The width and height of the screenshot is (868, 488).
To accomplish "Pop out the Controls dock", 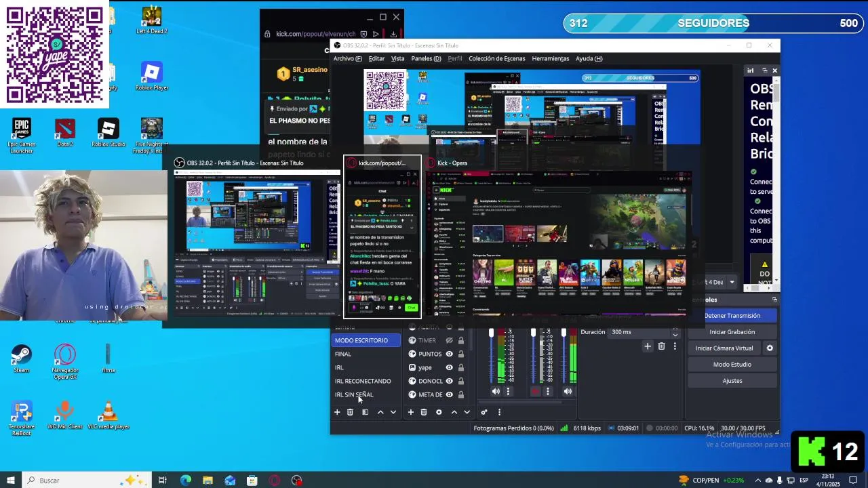I will point(774,300).
